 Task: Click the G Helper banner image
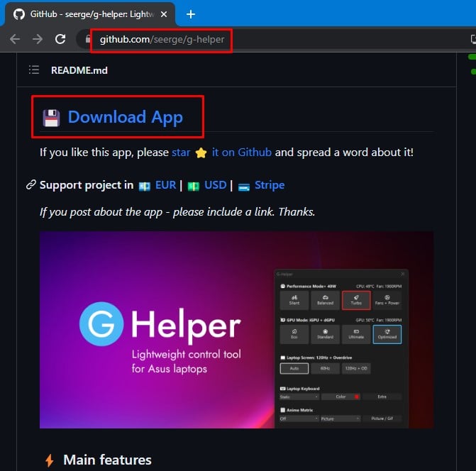(236, 330)
